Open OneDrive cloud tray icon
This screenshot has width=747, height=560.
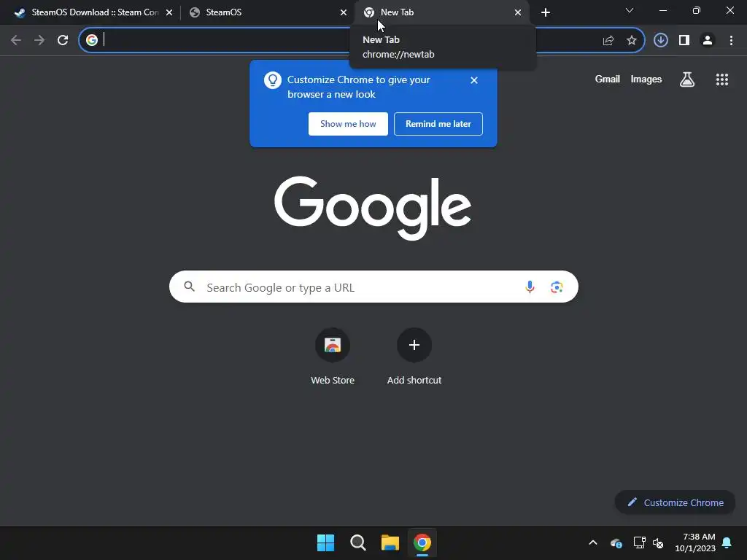pos(616,542)
